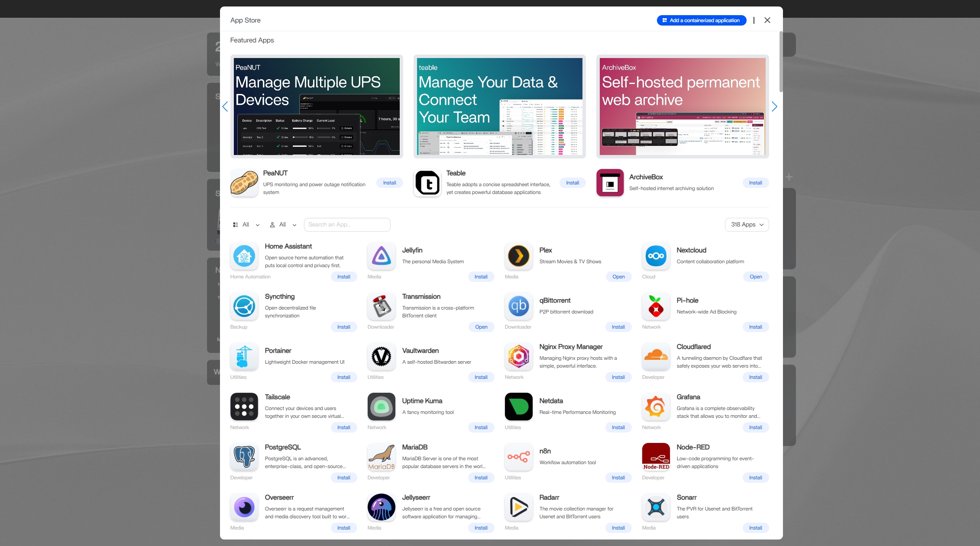Install the Teable featured app

pos(572,183)
